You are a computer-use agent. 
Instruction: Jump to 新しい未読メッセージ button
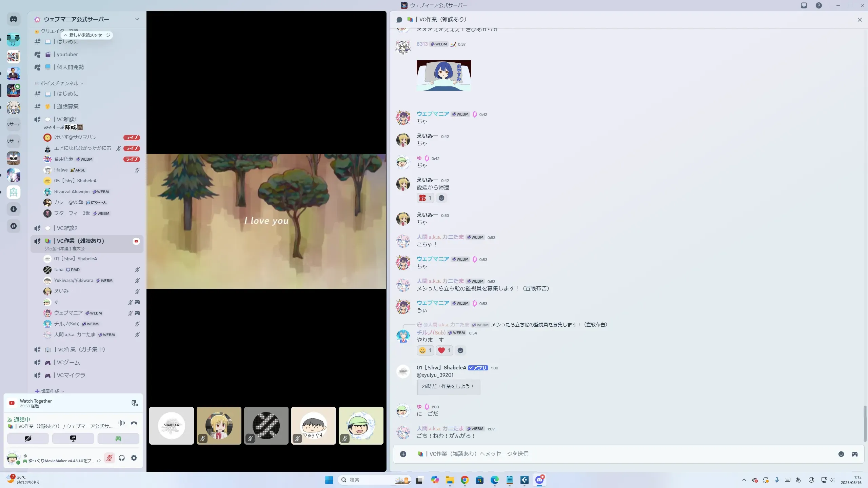pos(87,35)
